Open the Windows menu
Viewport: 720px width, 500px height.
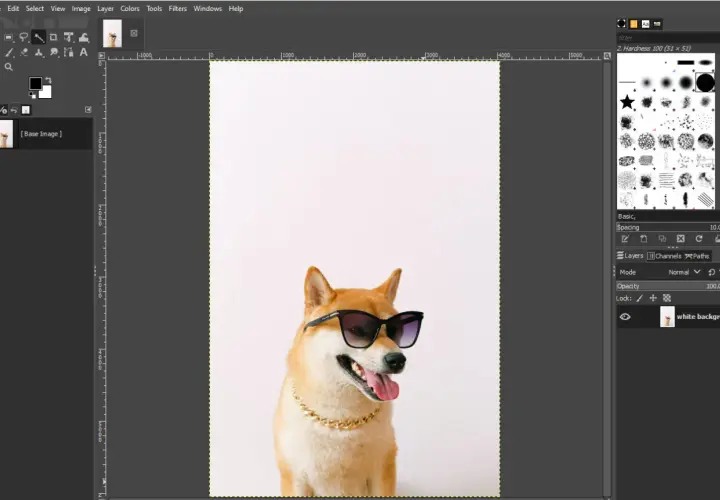pyautogui.click(x=208, y=9)
